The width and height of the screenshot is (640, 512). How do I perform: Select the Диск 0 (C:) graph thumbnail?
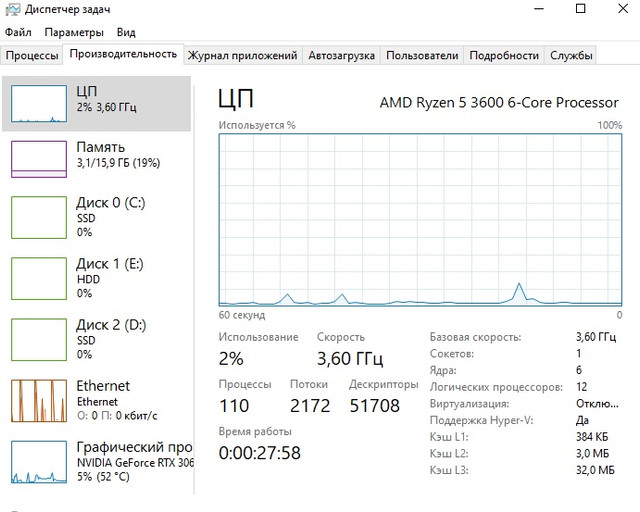[x=39, y=217]
